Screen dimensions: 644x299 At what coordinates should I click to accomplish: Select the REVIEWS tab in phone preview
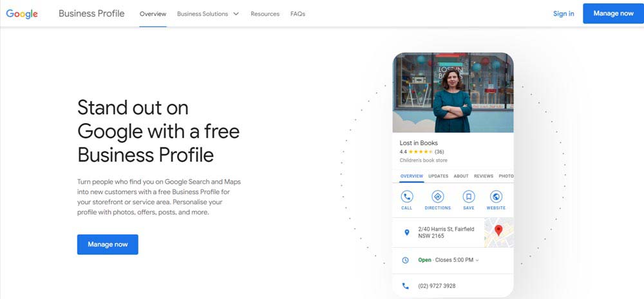pos(484,176)
